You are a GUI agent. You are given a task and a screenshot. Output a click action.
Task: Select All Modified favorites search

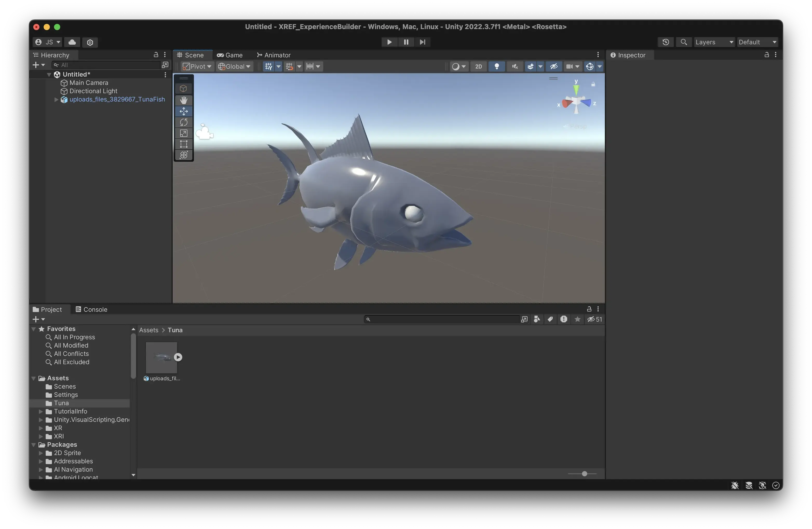tap(71, 345)
